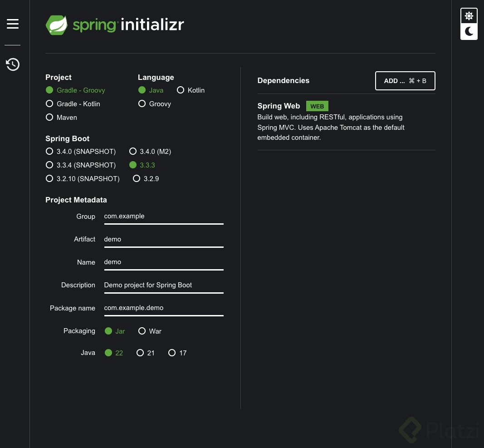Switch to dark theme moon icon
The image size is (484, 448).
(469, 31)
